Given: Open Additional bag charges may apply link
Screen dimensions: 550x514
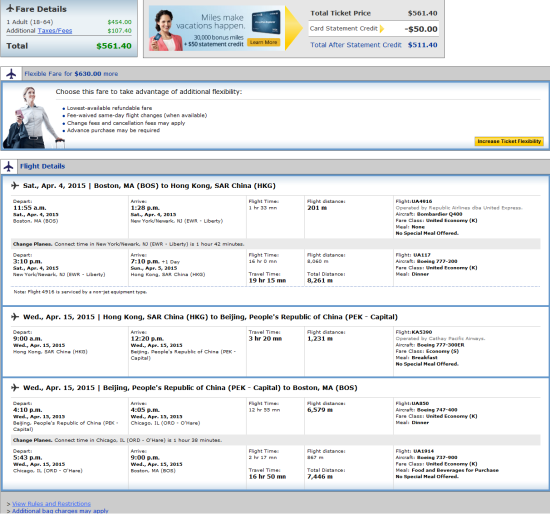Looking at the screenshot, I should (60, 511).
